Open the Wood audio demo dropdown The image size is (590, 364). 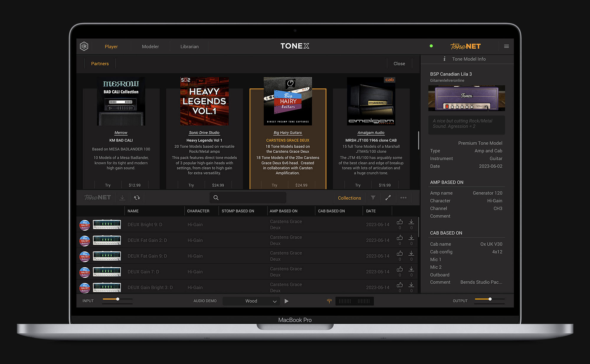tap(274, 301)
